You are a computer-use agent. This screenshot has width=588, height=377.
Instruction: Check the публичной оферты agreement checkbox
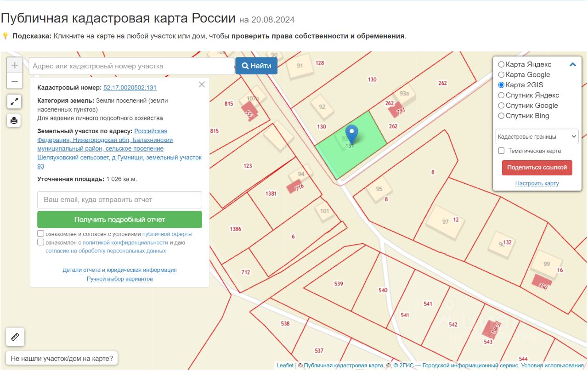pyautogui.click(x=41, y=234)
